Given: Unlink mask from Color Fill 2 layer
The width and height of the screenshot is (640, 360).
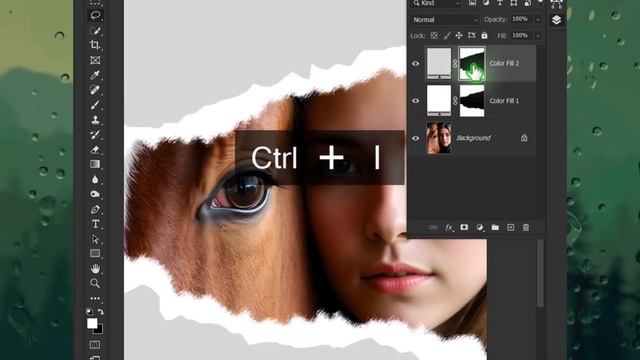Looking at the screenshot, I should coord(455,64).
